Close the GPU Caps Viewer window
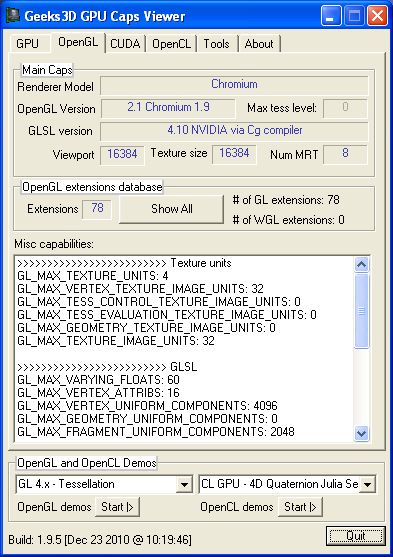 377,16
